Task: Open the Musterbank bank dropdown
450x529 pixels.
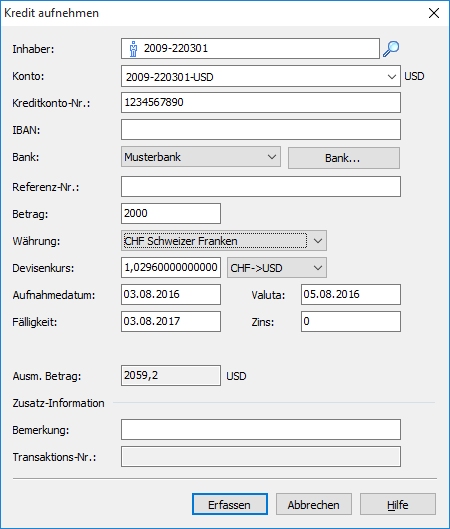Action: pyautogui.click(x=201, y=157)
